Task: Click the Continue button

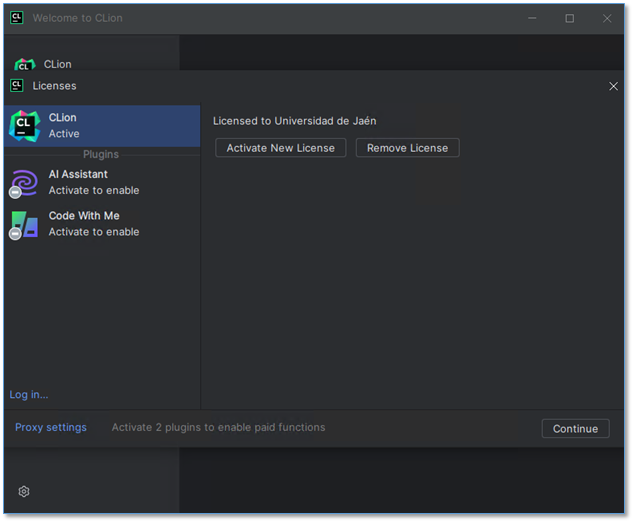Action: click(x=575, y=429)
